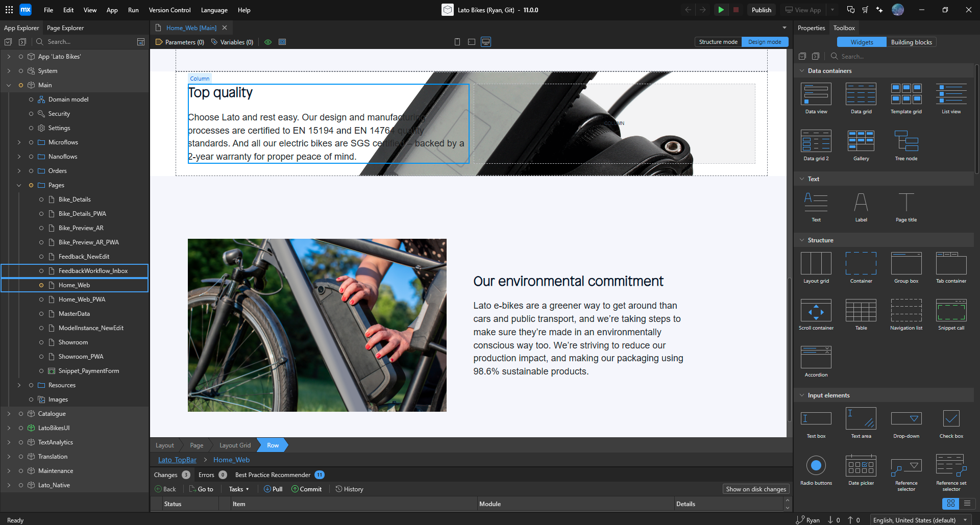Viewport: 980px width, 525px height.
Task: Select the Template grid widget
Action: (x=906, y=94)
